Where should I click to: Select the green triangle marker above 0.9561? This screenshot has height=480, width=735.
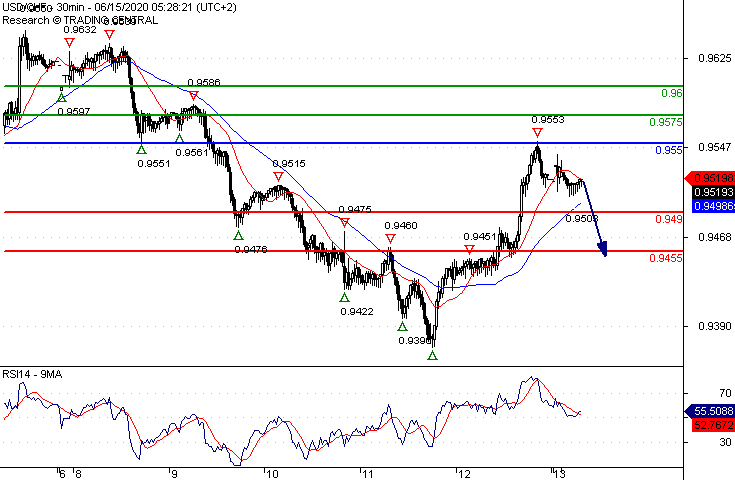180,138
